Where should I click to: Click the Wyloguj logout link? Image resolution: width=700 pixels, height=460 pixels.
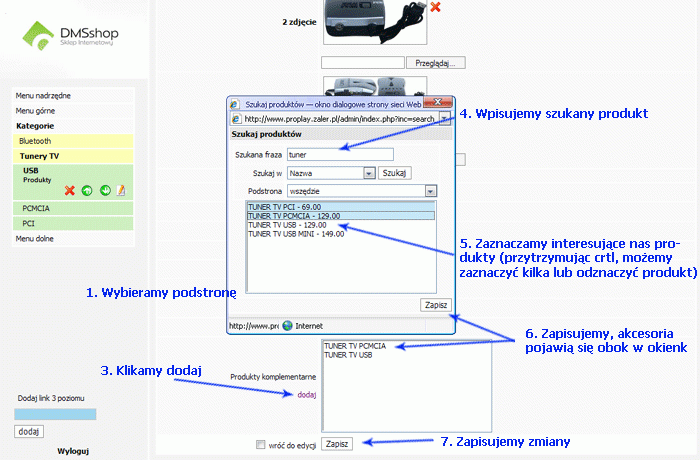click(73, 451)
